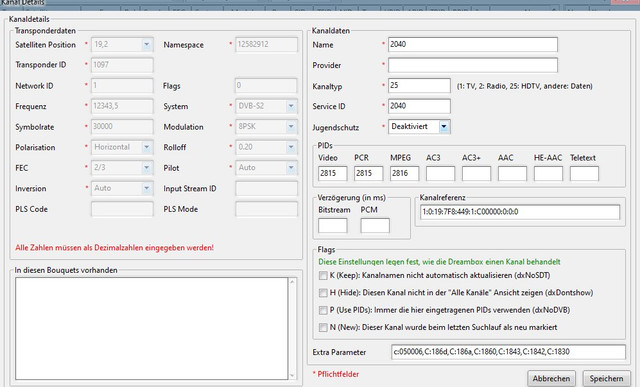Click the HE-AAC PID field

coord(548,173)
